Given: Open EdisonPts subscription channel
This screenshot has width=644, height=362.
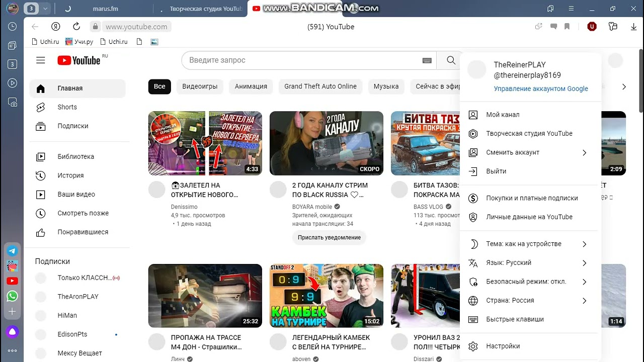Looking at the screenshot, I should click(77, 334).
